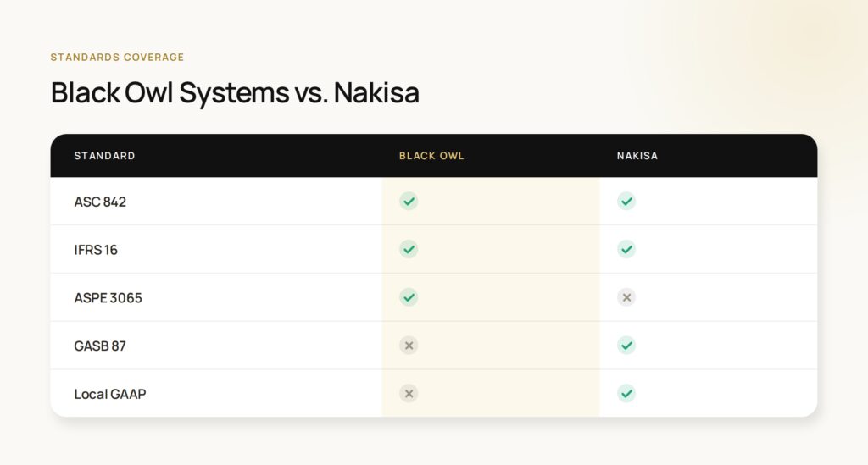Select the STANDARD column header
The height and width of the screenshot is (465, 868).
[x=104, y=156]
